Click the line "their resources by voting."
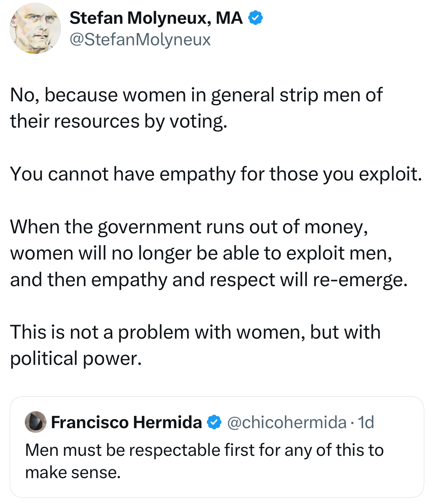This screenshot has height=504, width=434. pyautogui.click(x=119, y=121)
